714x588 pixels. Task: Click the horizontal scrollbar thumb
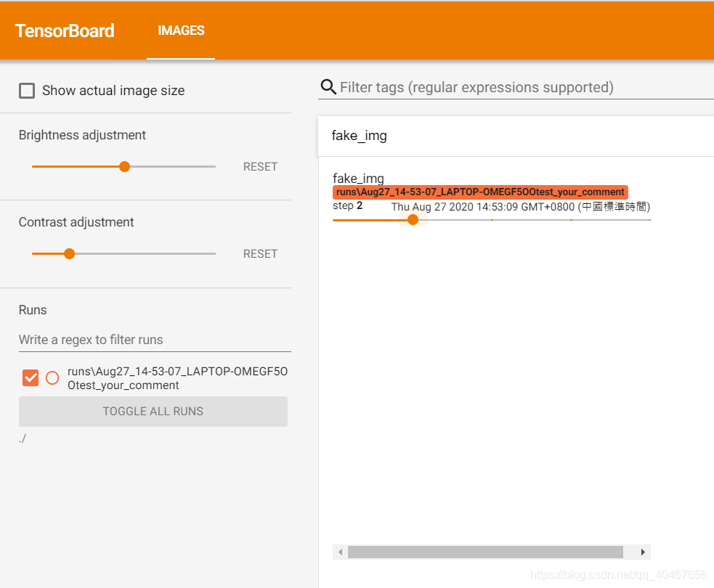coord(485,552)
